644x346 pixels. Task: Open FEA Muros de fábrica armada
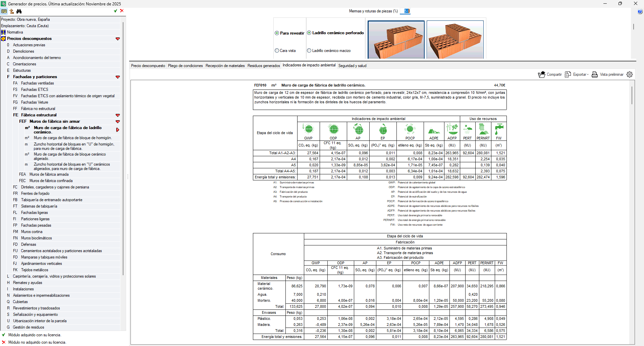[x=49, y=174]
